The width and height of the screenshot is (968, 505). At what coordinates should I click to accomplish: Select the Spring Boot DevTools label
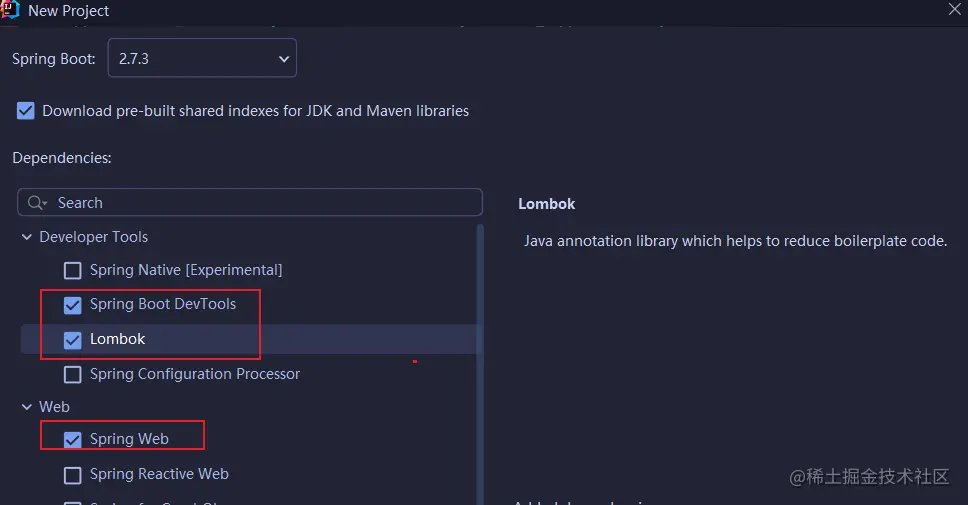pos(163,304)
